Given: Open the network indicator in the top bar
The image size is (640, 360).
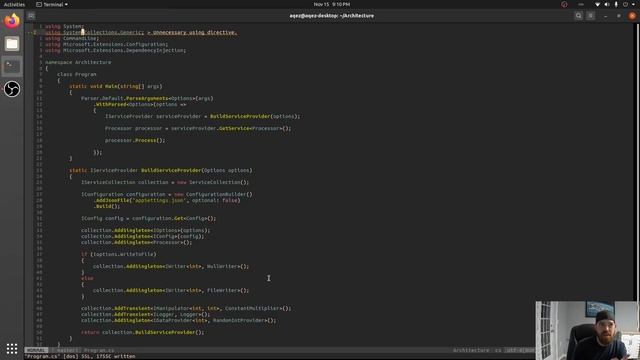Looking at the screenshot, I should point(598,4).
